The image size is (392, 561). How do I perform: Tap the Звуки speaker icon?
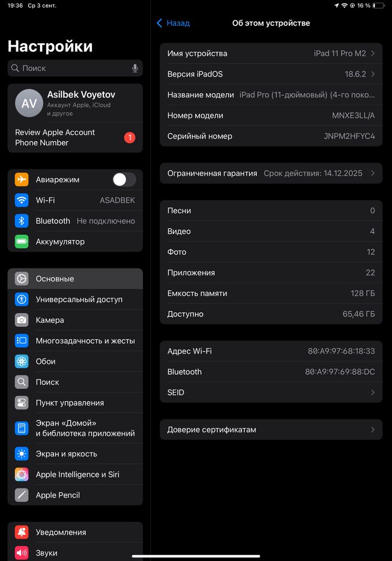tap(21, 553)
